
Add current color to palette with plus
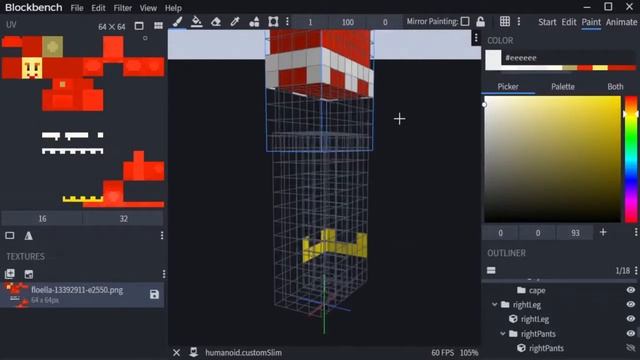coord(603,232)
